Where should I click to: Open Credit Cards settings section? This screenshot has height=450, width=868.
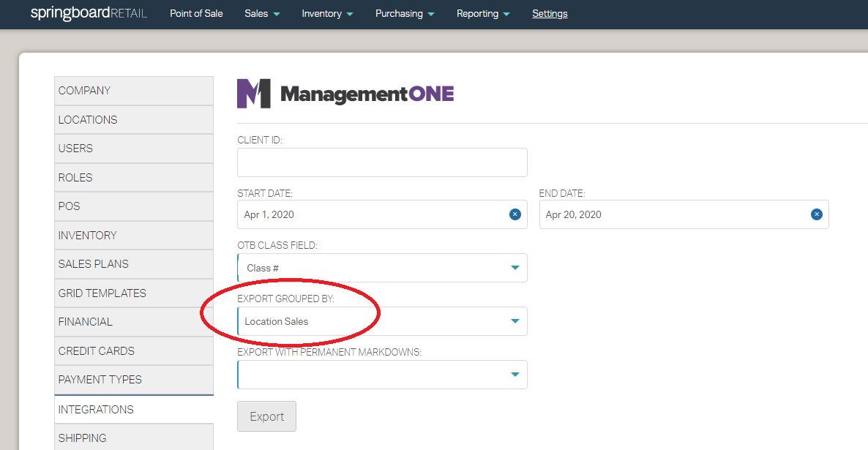(x=133, y=351)
